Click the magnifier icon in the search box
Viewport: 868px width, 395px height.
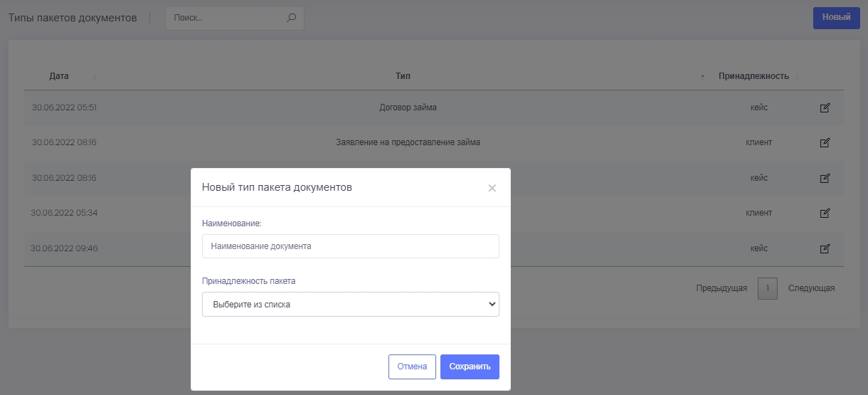[291, 19]
